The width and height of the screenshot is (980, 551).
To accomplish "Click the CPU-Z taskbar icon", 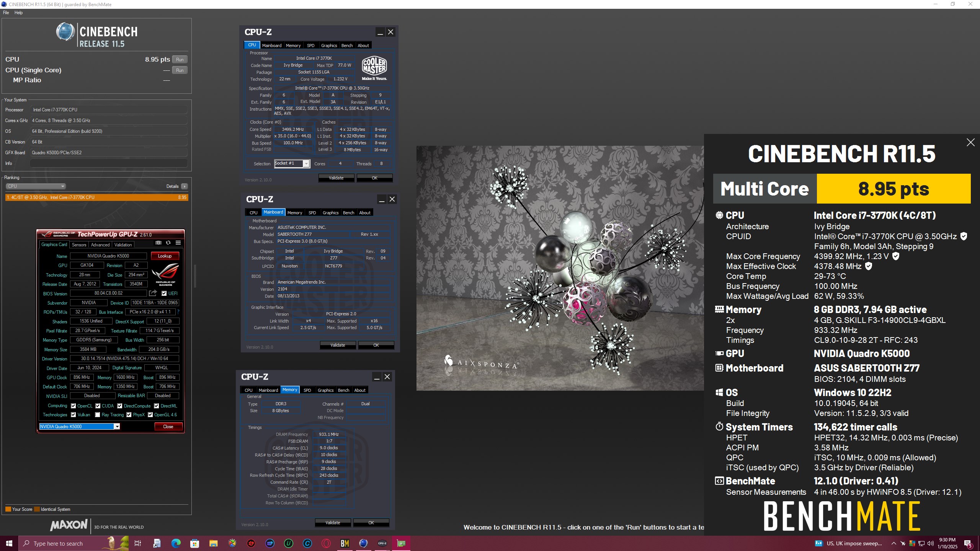I will (x=382, y=543).
